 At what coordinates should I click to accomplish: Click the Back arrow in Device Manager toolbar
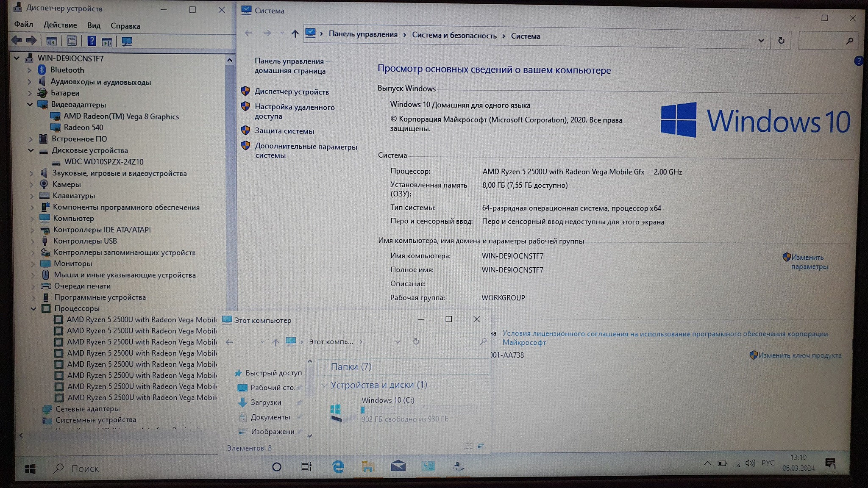click(17, 41)
